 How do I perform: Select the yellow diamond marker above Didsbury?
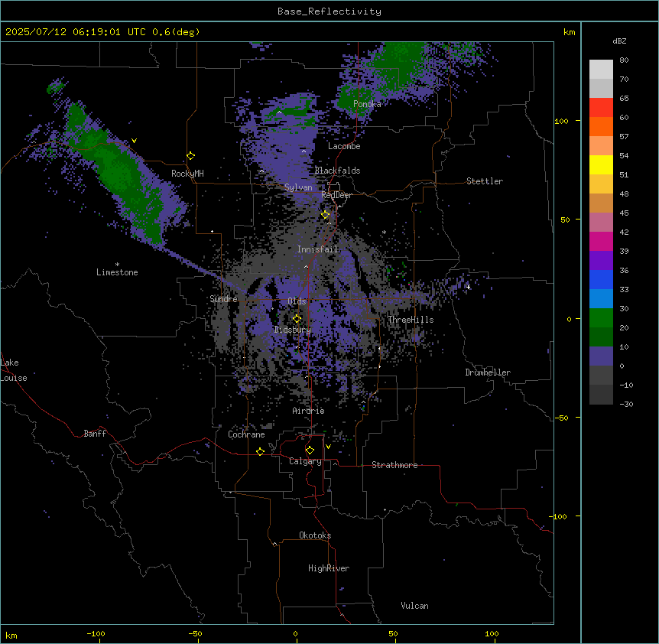click(297, 318)
